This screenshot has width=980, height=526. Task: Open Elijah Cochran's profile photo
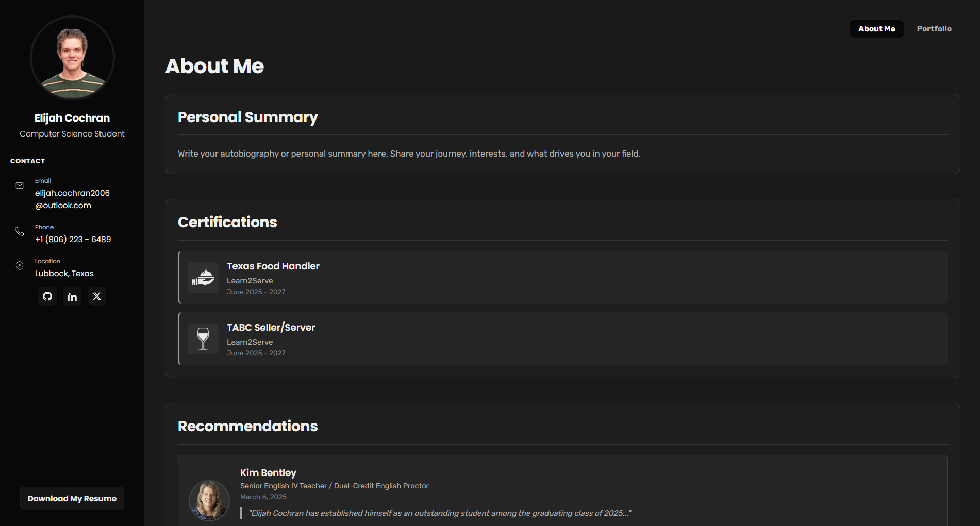72,57
